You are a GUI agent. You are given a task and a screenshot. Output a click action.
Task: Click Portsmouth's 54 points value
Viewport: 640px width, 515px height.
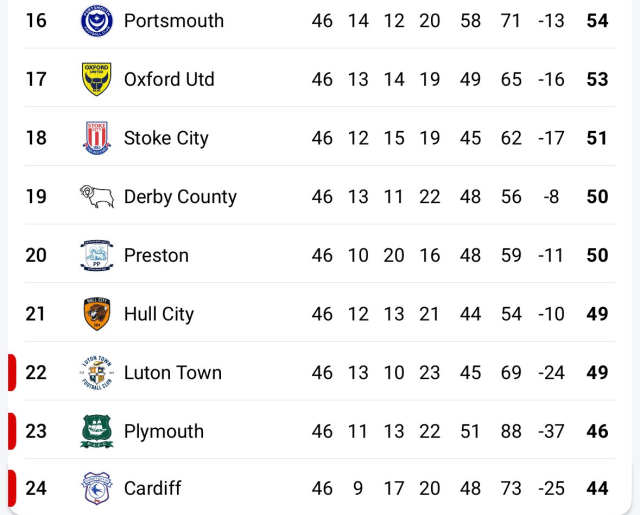pyautogui.click(x=597, y=21)
